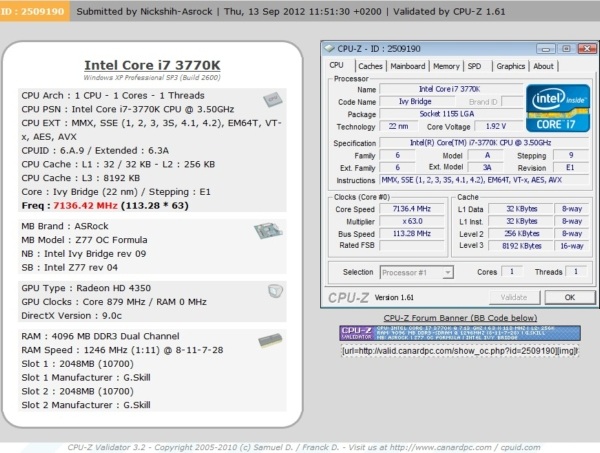Click the Windows XP Professional SP3 subtitle
The height and width of the screenshot is (453, 600).
pos(152,78)
